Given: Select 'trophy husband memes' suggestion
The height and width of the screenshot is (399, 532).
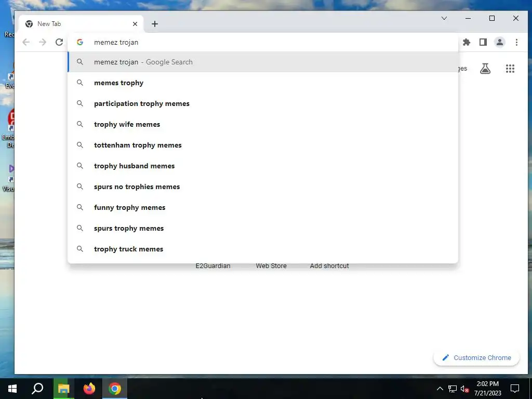Looking at the screenshot, I should coord(263,166).
